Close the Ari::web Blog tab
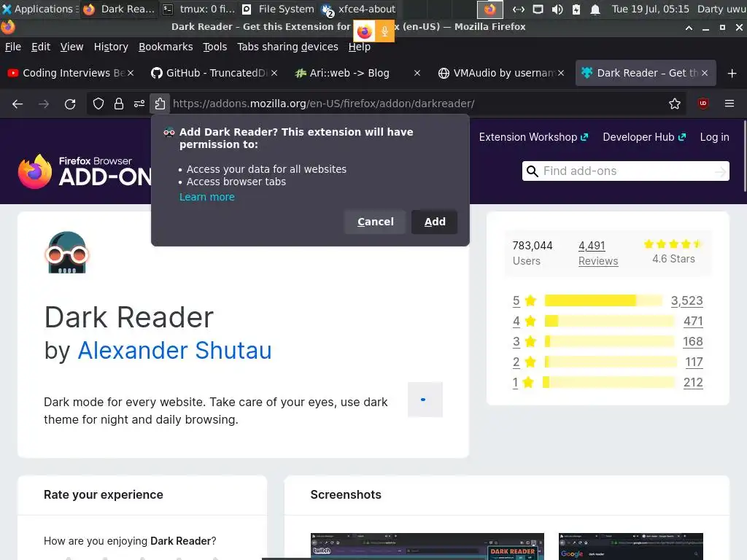Screen dimensions: 747x560 coord(417,73)
